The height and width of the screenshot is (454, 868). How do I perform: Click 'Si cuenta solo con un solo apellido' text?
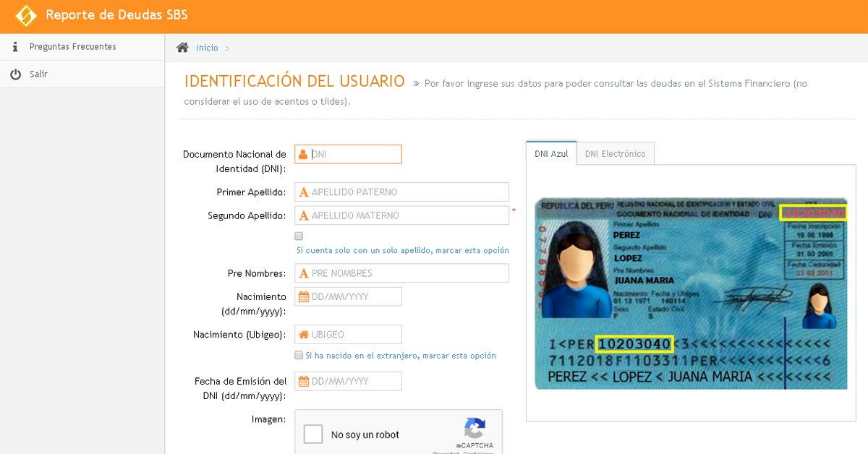[403, 250]
